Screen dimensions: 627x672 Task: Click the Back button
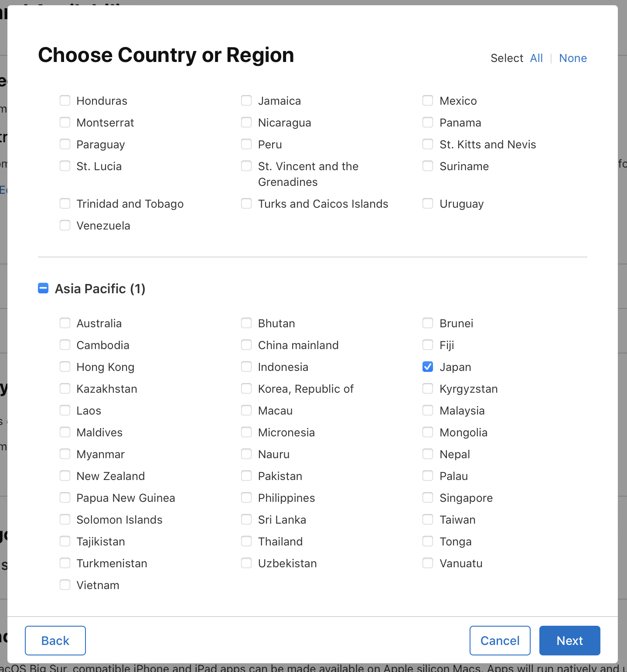click(55, 641)
